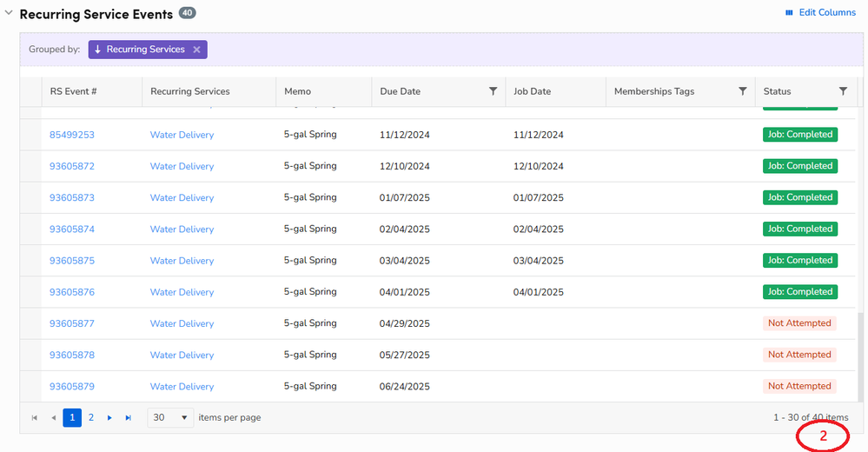Go to the previous page arrow

pos(53,418)
